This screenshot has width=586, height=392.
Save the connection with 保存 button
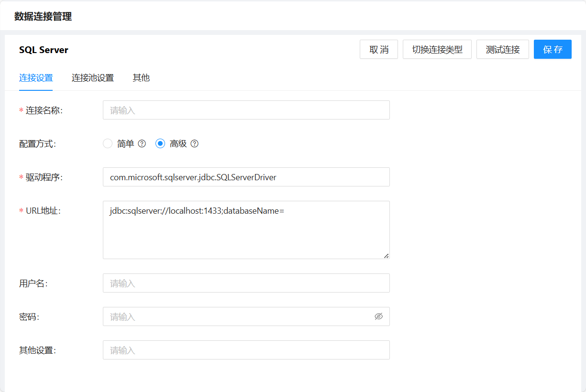pos(553,49)
